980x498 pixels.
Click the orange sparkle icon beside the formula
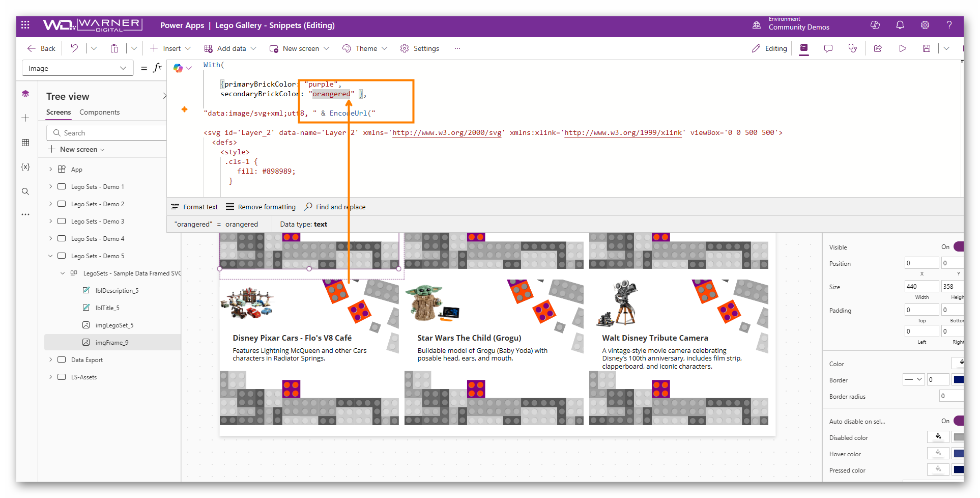(x=184, y=109)
